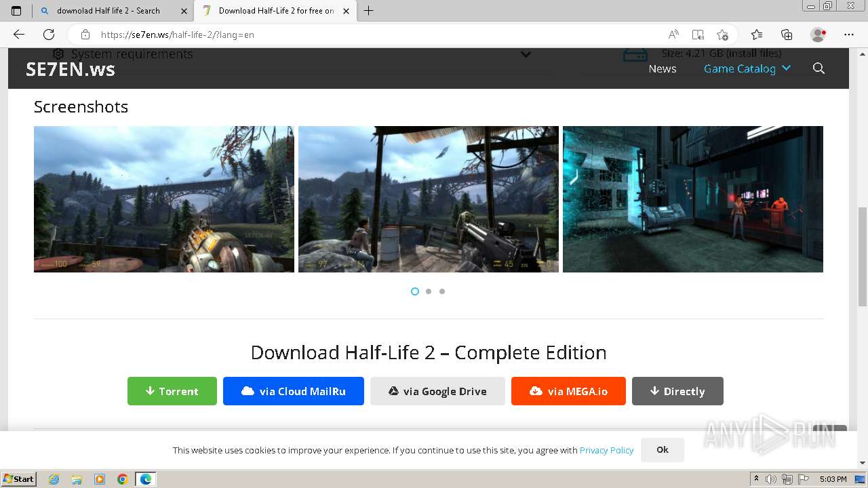Open the Privacy Policy link

pos(606,450)
